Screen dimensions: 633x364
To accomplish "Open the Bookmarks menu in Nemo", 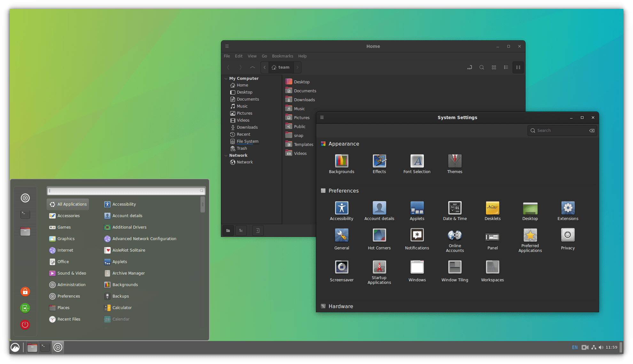I will pos(282,56).
